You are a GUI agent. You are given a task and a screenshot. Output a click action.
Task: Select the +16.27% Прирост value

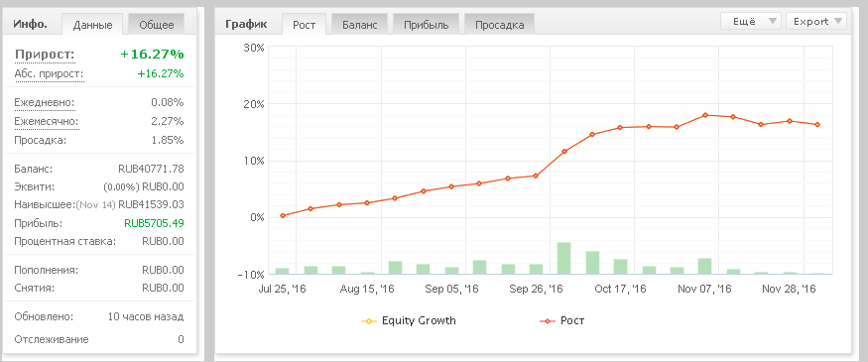tap(152, 55)
